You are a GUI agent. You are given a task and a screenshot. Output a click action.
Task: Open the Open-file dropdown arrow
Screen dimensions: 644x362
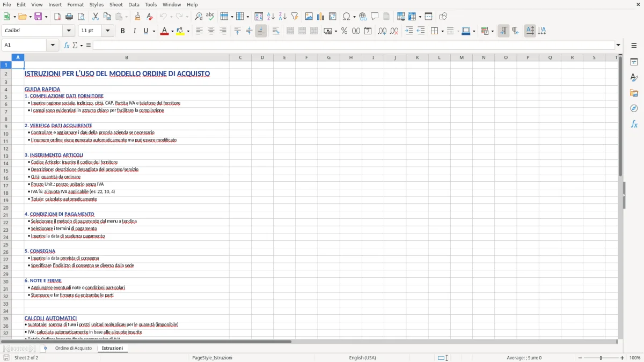pyautogui.click(x=30, y=17)
